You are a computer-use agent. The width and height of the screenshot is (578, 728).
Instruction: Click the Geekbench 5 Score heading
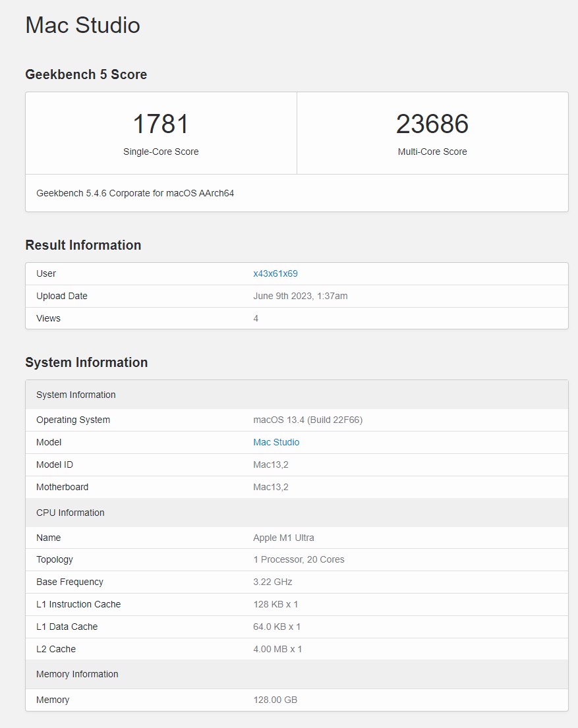click(x=86, y=74)
